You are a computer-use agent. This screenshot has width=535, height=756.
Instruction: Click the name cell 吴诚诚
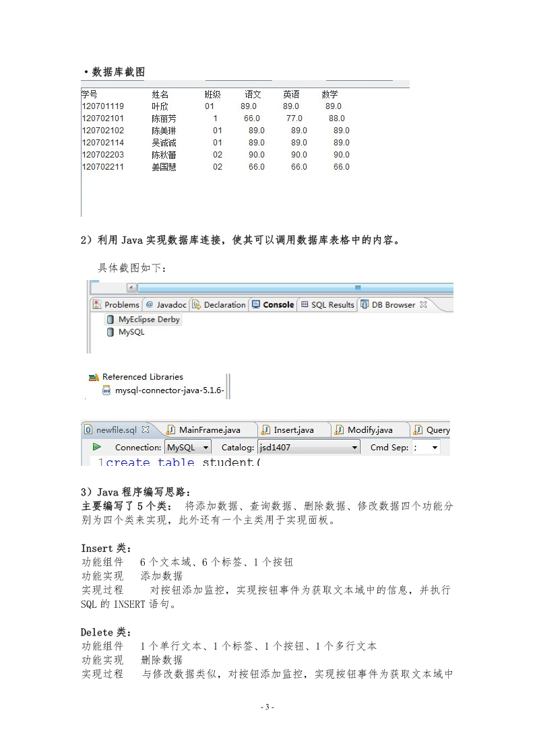(x=164, y=143)
